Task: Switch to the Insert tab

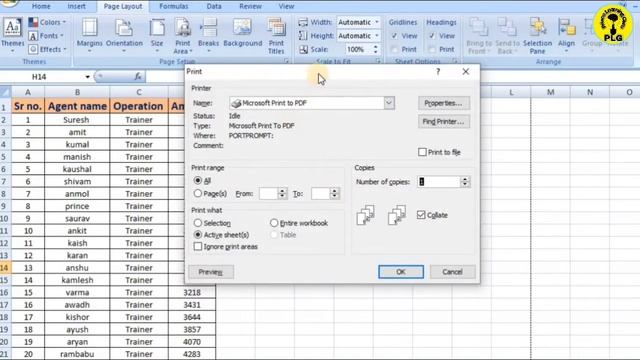Action: 76,6
